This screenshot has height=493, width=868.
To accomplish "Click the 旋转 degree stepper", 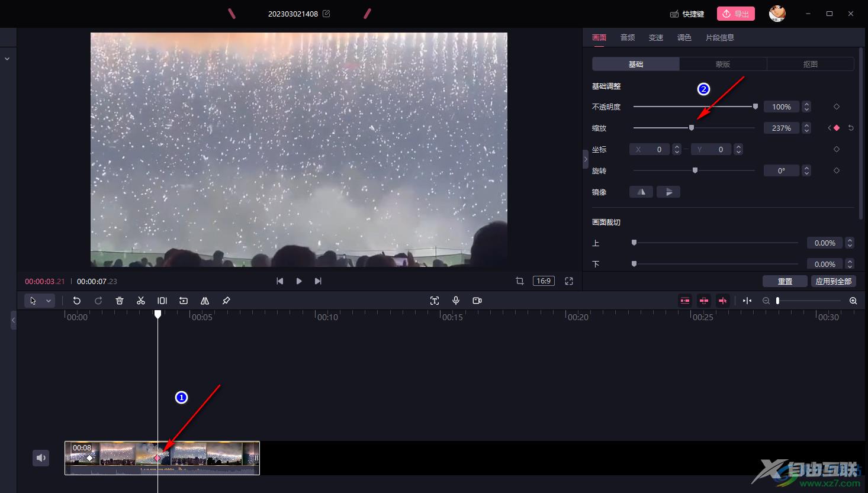I will pos(806,170).
